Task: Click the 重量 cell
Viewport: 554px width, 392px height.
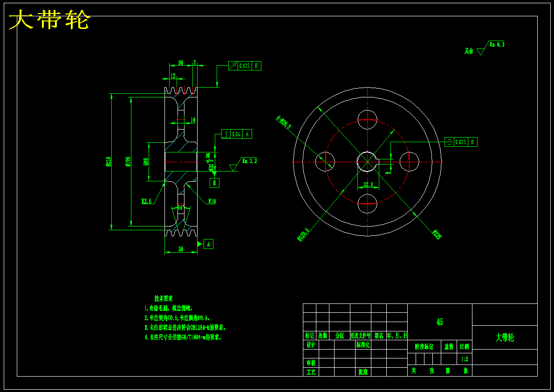Action: click(x=449, y=347)
